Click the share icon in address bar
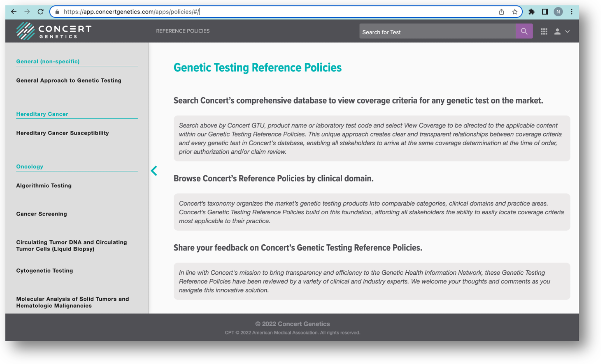Viewport: 601px width, 364px height. pyautogui.click(x=502, y=12)
